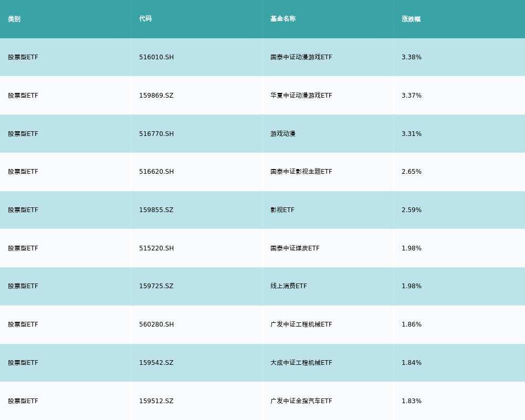525x420 pixels.
Task: Select code 159725.SZ
Action: tap(156, 286)
